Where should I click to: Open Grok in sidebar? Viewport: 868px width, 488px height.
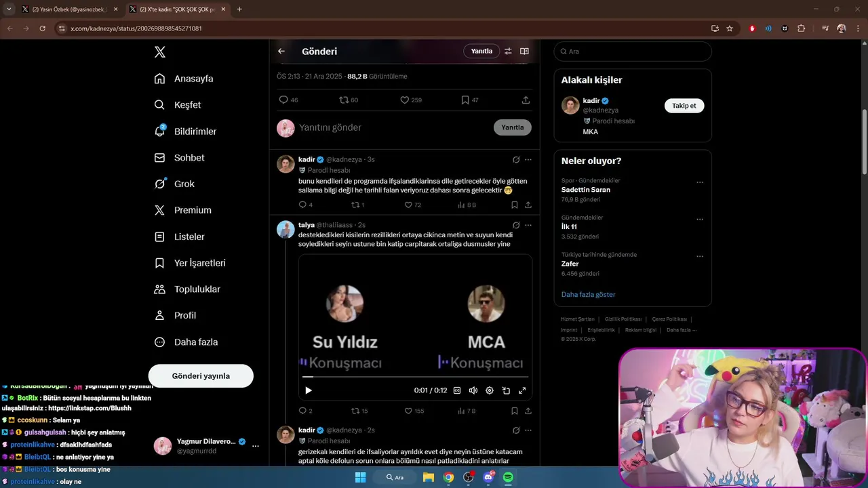[174, 184]
